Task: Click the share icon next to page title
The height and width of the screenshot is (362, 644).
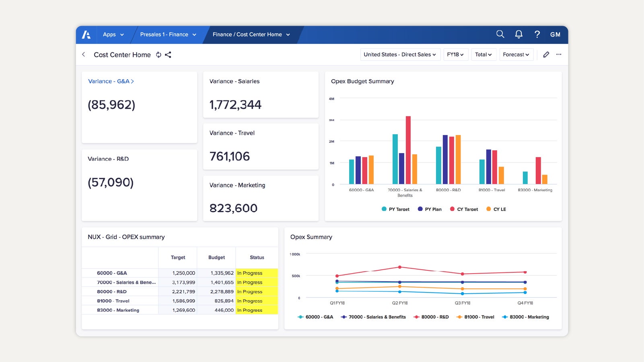Action: click(x=168, y=55)
